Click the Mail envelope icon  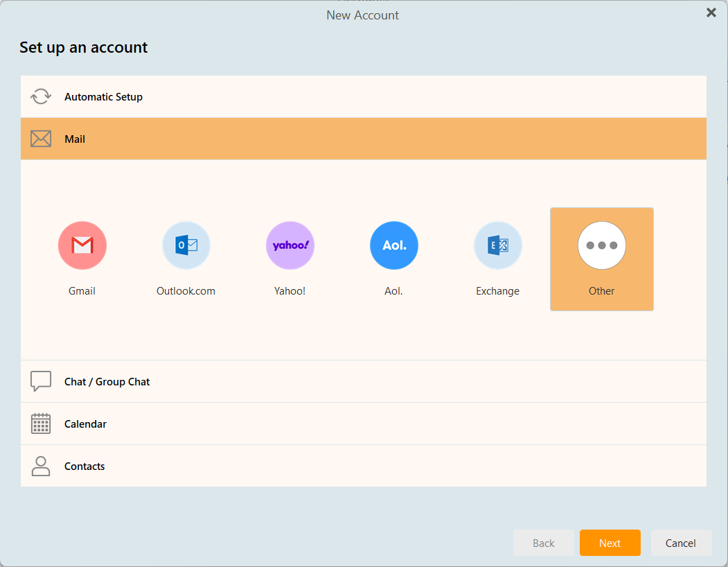[41, 139]
